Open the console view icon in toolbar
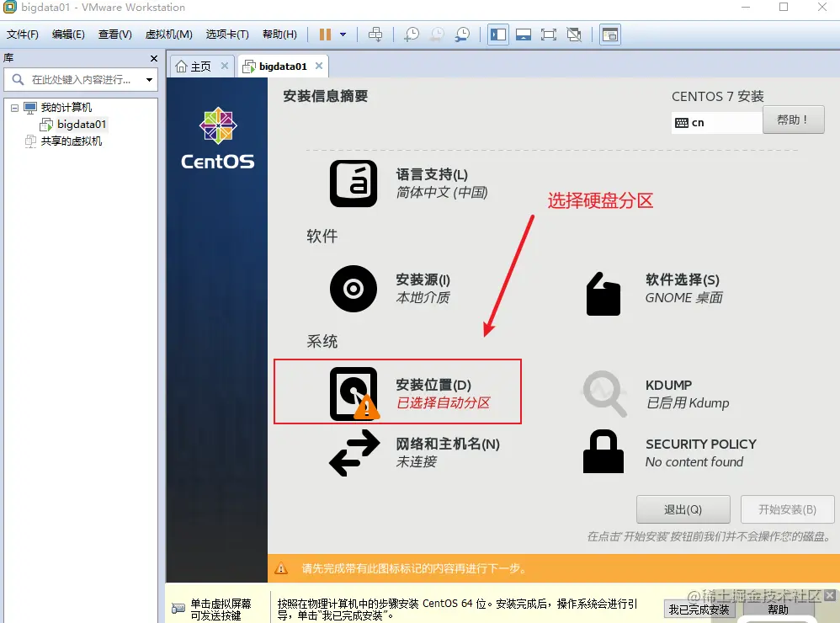This screenshot has height=623, width=840. (x=610, y=35)
